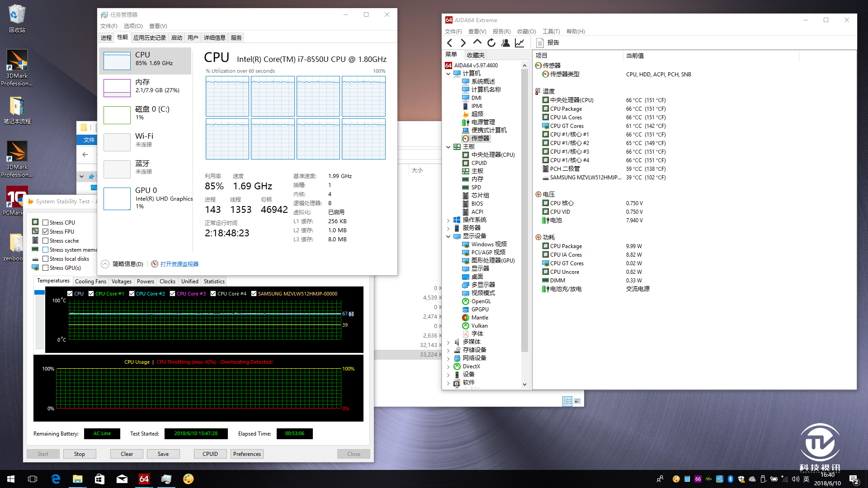Select Mantle in AIDA64 tree
Image resolution: width=868 pixels, height=488 pixels.
pyautogui.click(x=475, y=317)
